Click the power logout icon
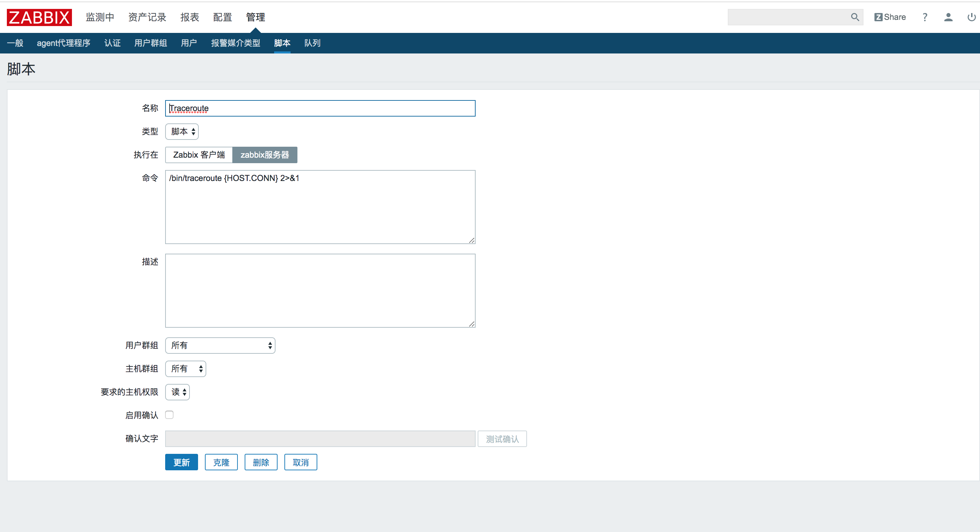 click(972, 17)
